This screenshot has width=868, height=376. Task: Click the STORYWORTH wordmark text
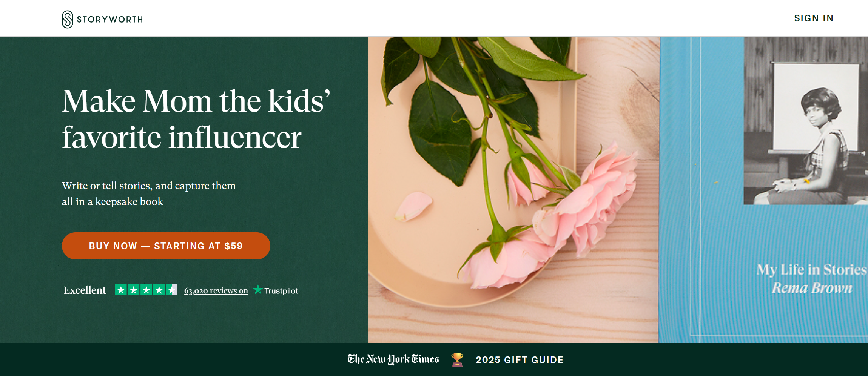click(x=110, y=20)
